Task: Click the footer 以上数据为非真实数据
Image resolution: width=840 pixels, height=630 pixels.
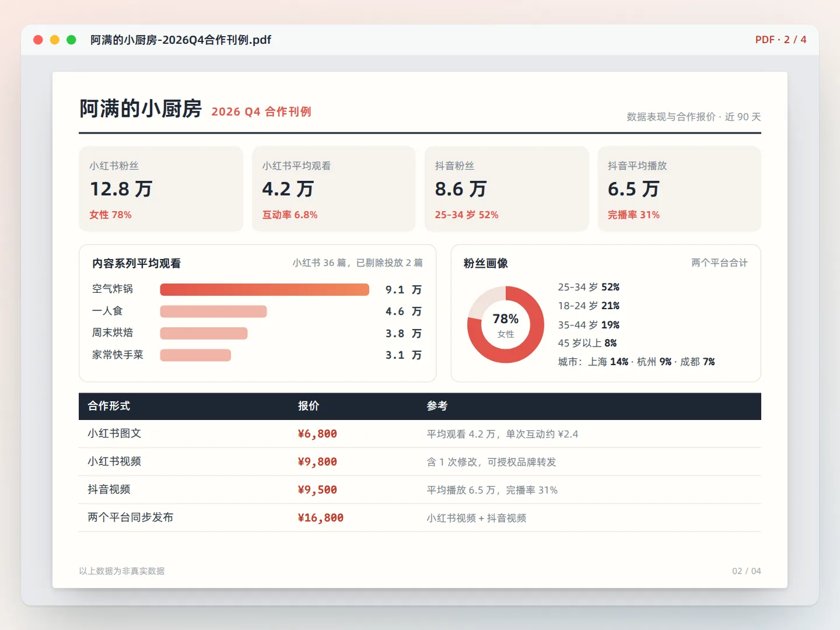Action: point(122,571)
